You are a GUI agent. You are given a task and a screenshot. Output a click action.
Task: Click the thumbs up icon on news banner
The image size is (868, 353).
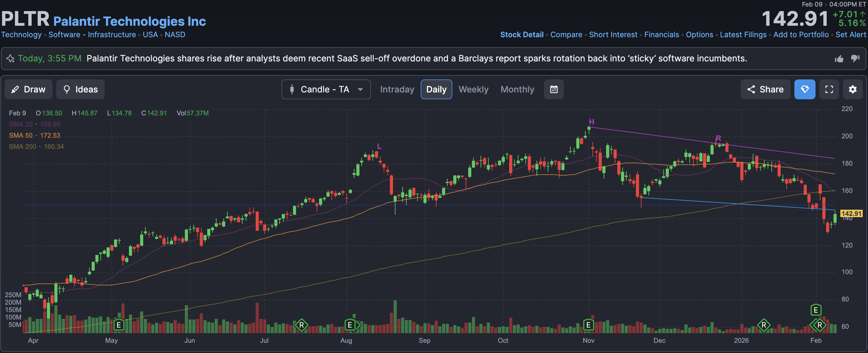(839, 59)
